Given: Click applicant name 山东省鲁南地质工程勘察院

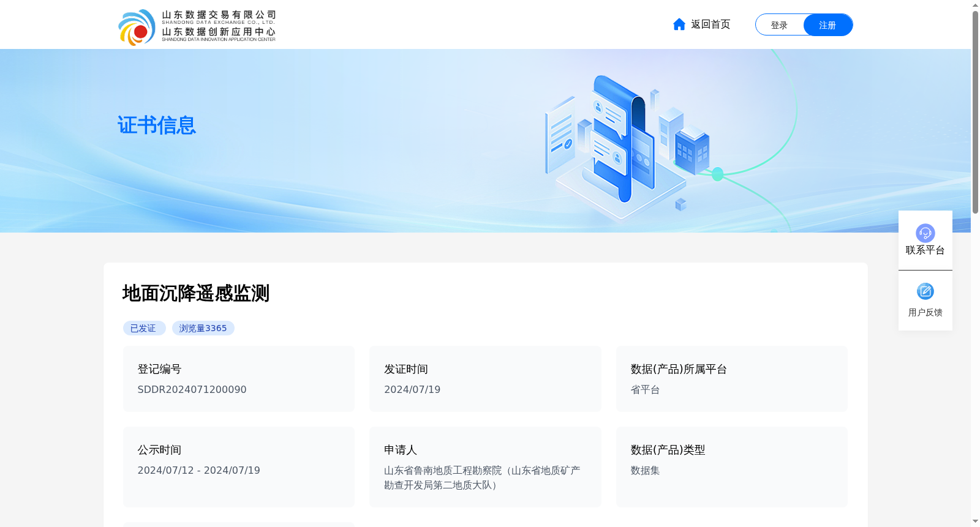Looking at the screenshot, I should pyautogui.click(x=443, y=470).
